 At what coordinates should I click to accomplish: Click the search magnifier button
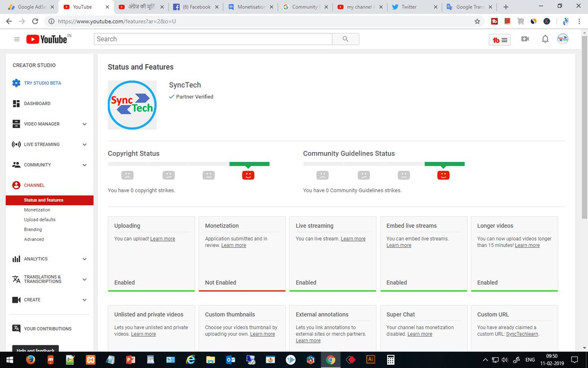coord(345,39)
